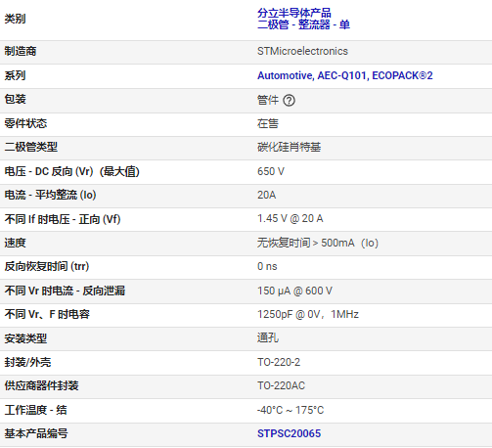492x448 pixels.
Task: Select the TO-220-2 package value
Action: pos(279,362)
